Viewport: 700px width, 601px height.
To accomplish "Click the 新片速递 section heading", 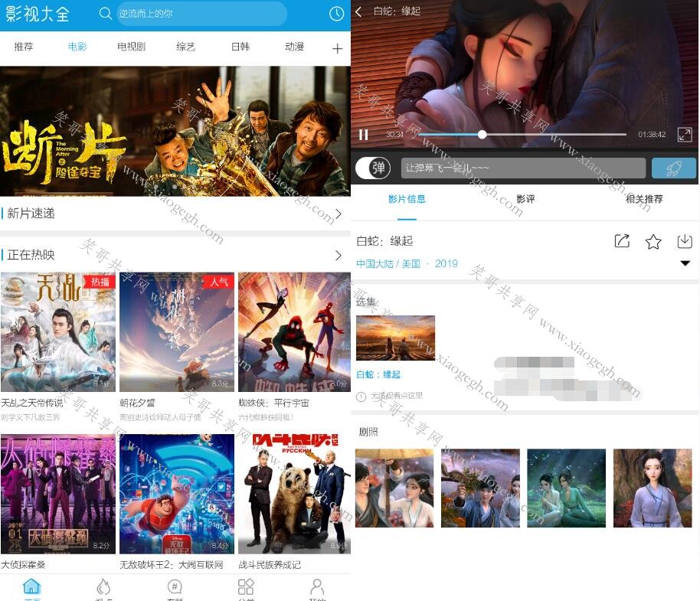I will point(31,214).
